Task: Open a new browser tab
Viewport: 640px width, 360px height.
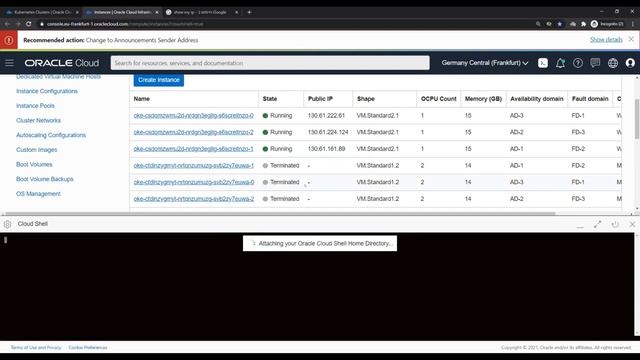Action: tap(249, 12)
